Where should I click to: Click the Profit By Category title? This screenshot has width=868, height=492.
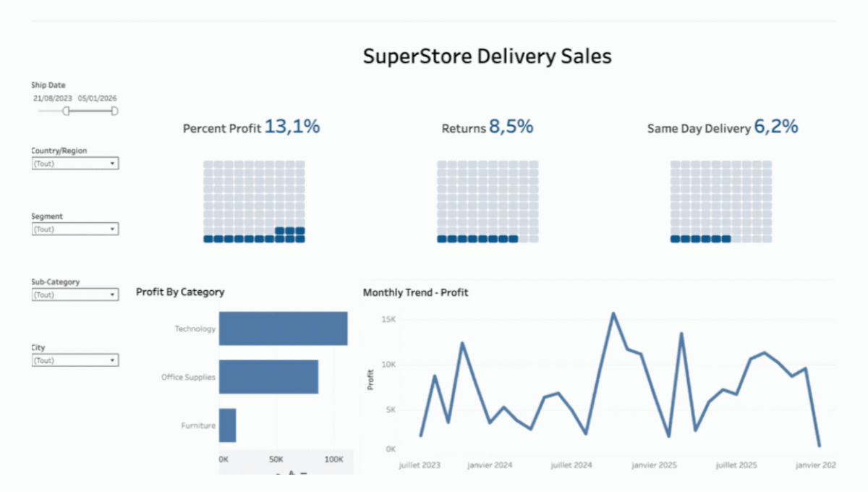[180, 292]
